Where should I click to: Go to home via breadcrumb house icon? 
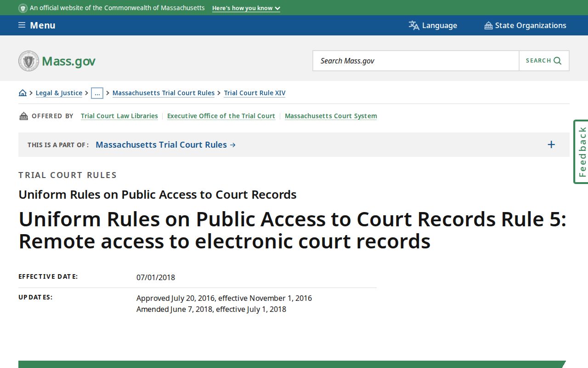point(23,93)
